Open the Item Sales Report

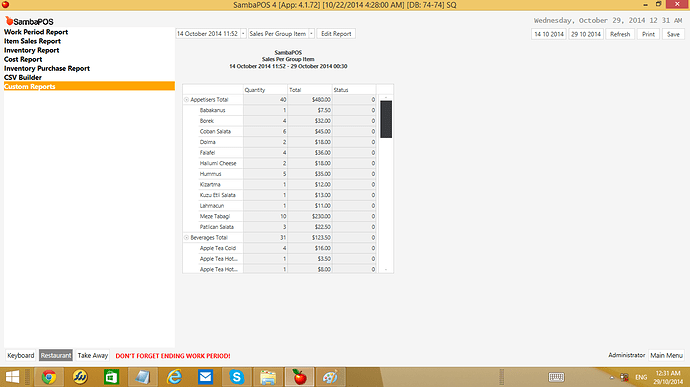33,41
